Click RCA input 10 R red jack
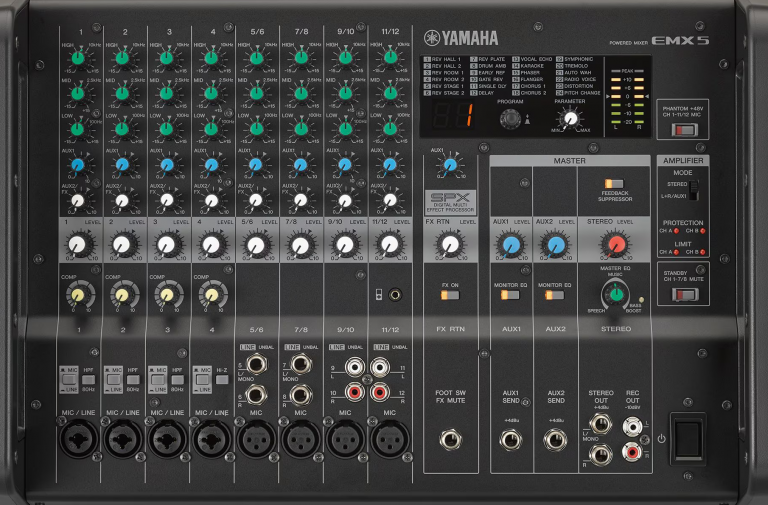The width and height of the screenshot is (768, 505). click(355, 392)
